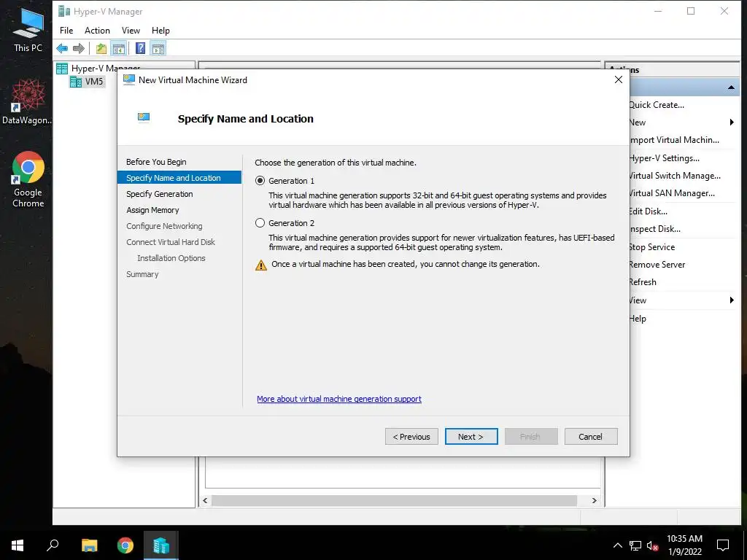Open File Explorer from the taskbar
Viewport: 747px width, 560px height.
pyautogui.click(x=89, y=545)
